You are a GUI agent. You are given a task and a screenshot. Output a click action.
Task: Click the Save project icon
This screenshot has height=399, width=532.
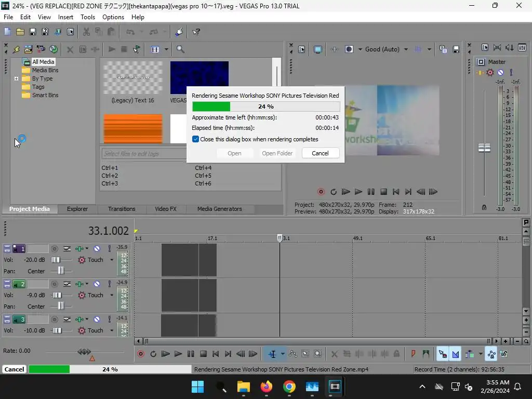click(x=33, y=32)
